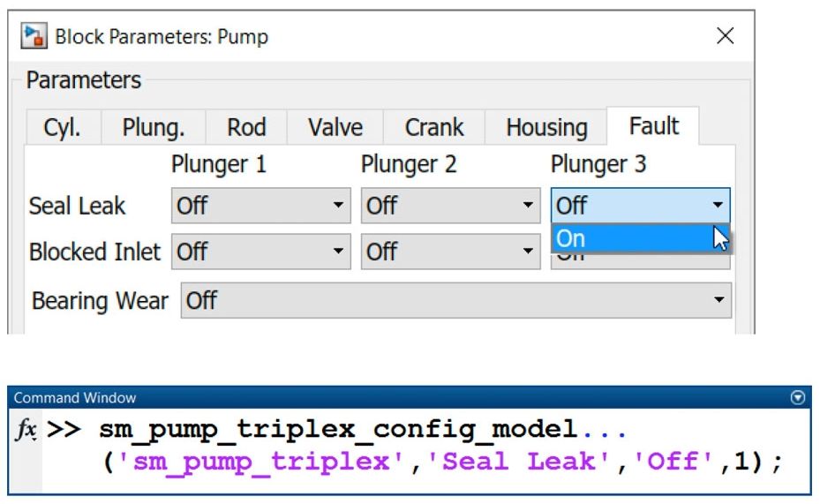This screenshot has width=820, height=504.
Task: Open Plunger 2 Blocked Inlet dropdown
Action: click(x=450, y=252)
